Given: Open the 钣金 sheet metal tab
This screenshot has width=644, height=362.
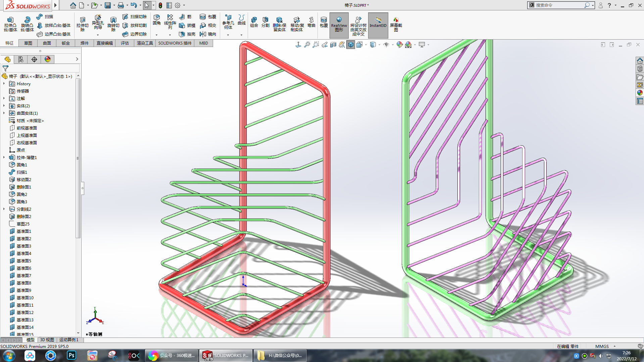Looking at the screenshot, I should click(x=66, y=43).
